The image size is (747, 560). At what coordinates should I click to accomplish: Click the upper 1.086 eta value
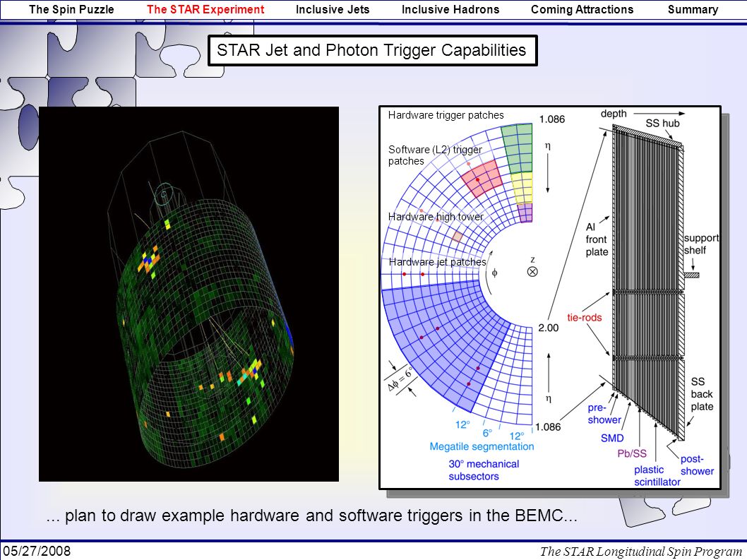point(551,119)
